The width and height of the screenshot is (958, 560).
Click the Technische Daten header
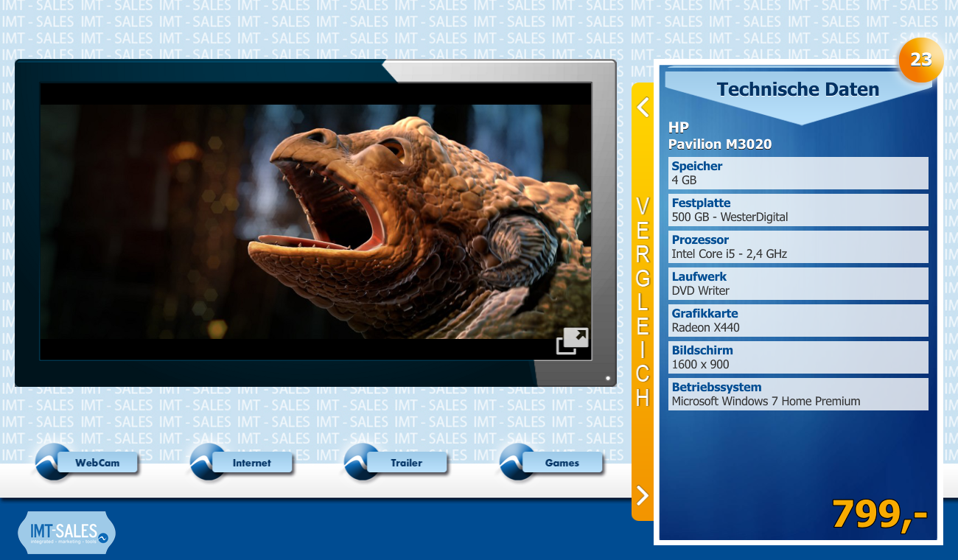click(798, 90)
